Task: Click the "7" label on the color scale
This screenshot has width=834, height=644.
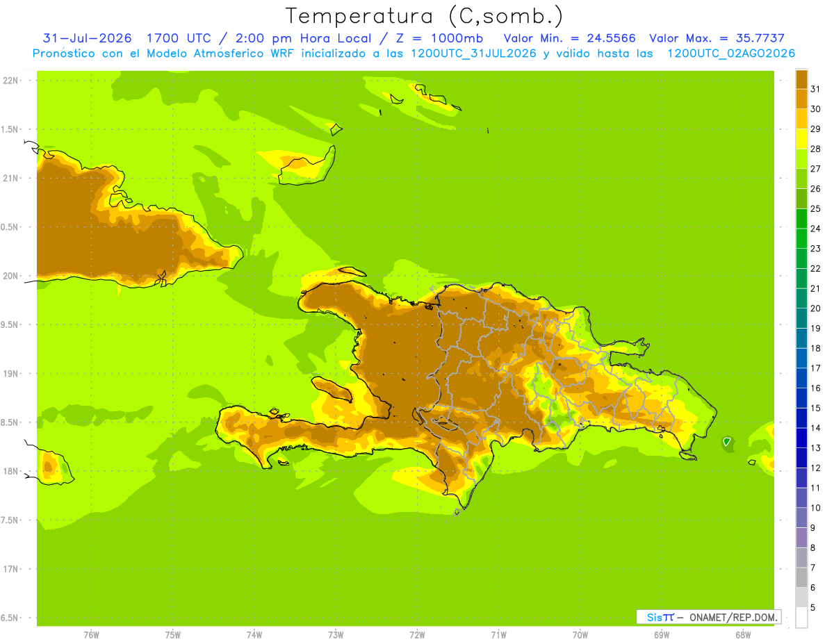Action: tap(813, 568)
